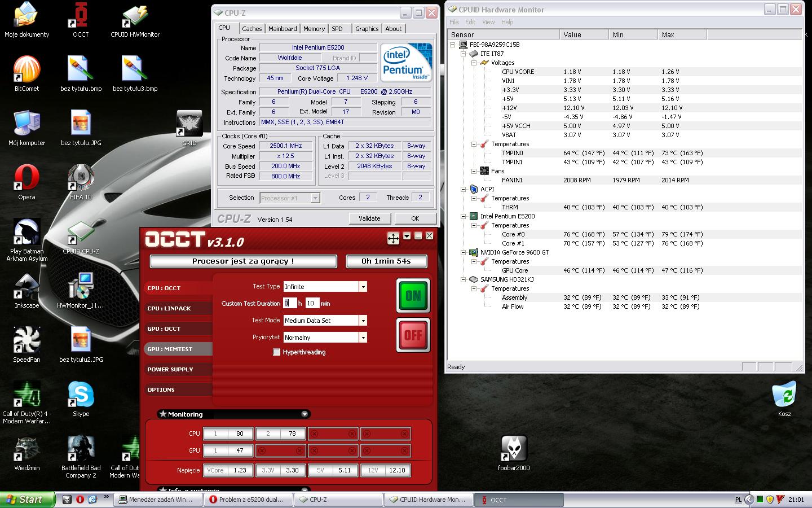Open the Test Mode dropdown
Image resolution: width=812 pixels, height=508 pixels.
point(363,321)
